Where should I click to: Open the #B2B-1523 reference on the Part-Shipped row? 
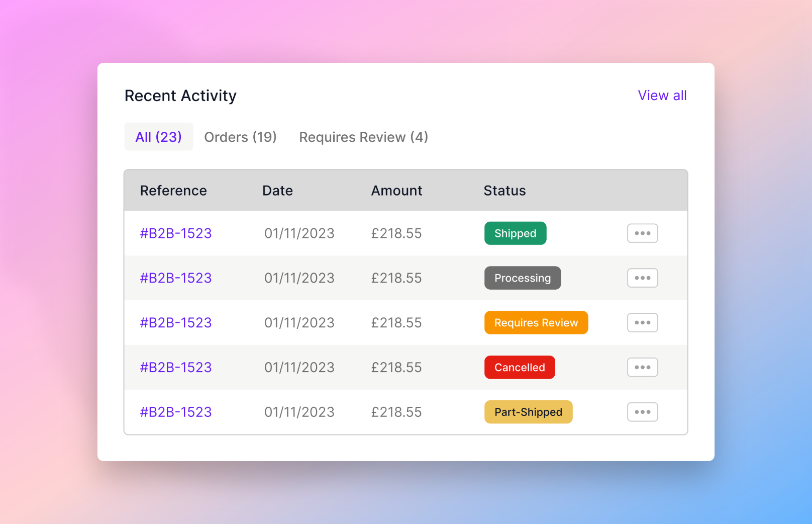pyautogui.click(x=175, y=412)
